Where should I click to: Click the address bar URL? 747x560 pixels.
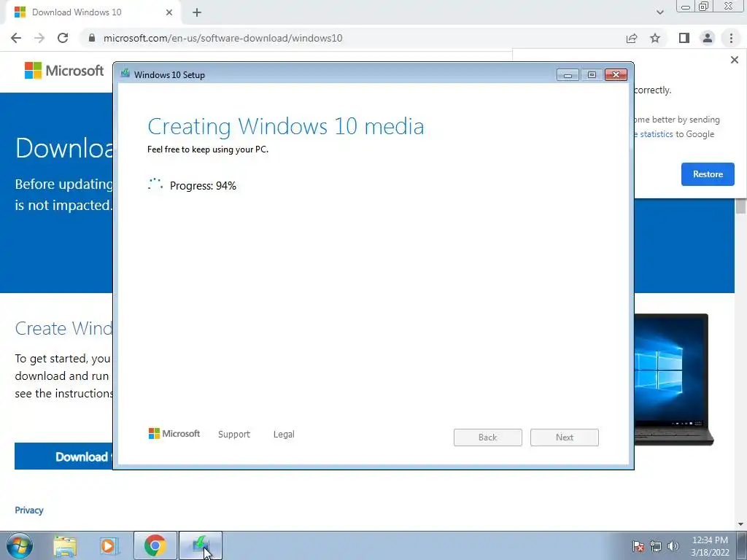[x=222, y=38]
